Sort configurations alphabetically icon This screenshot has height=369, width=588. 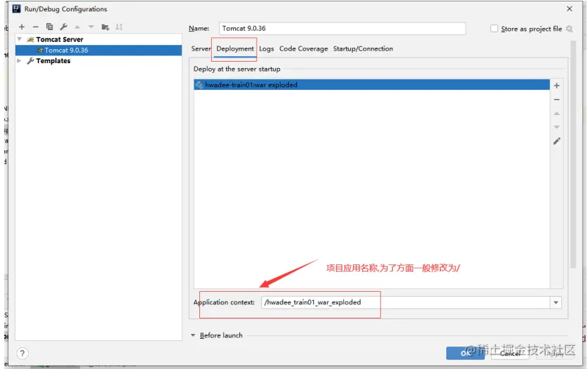119,27
